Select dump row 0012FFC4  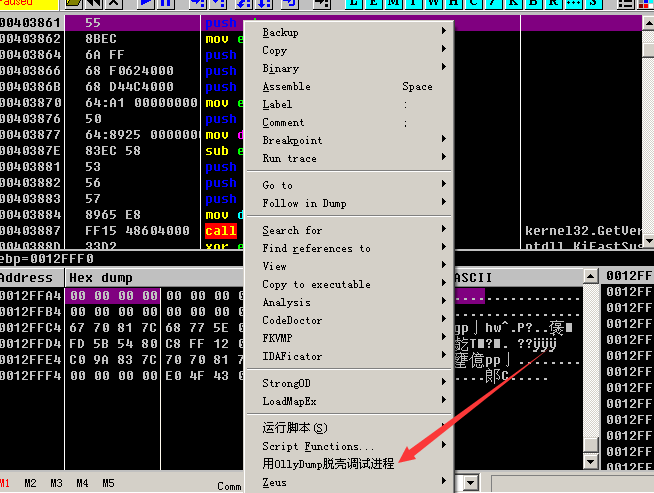coord(122,328)
